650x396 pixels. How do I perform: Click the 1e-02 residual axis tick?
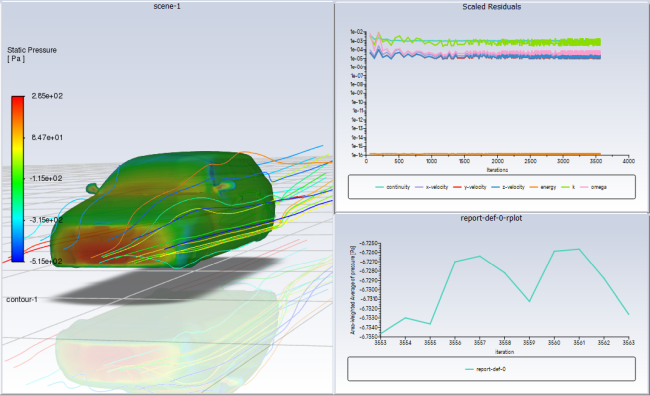click(357, 32)
